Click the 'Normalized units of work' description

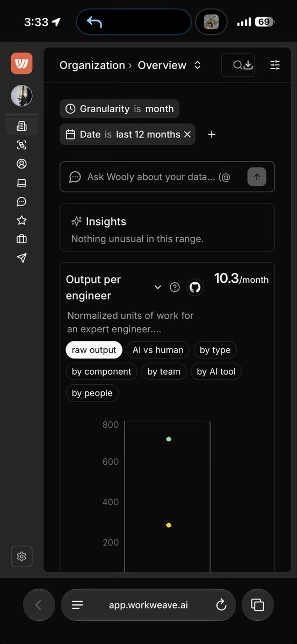click(x=131, y=322)
